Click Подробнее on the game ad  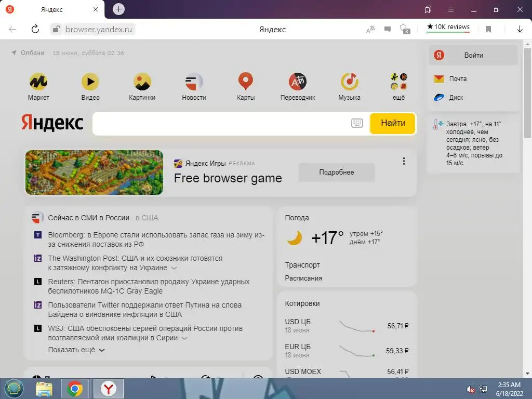(x=337, y=172)
